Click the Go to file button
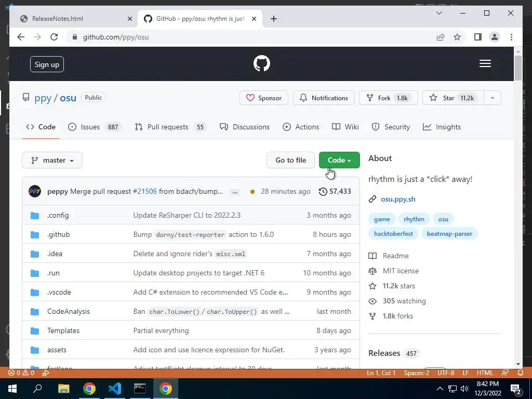Image resolution: width=532 pixels, height=399 pixels. pos(291,160)
